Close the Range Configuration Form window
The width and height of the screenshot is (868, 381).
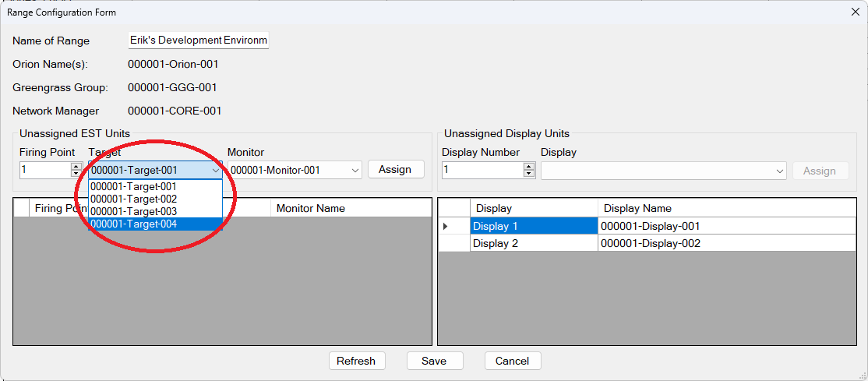point(855,12)
